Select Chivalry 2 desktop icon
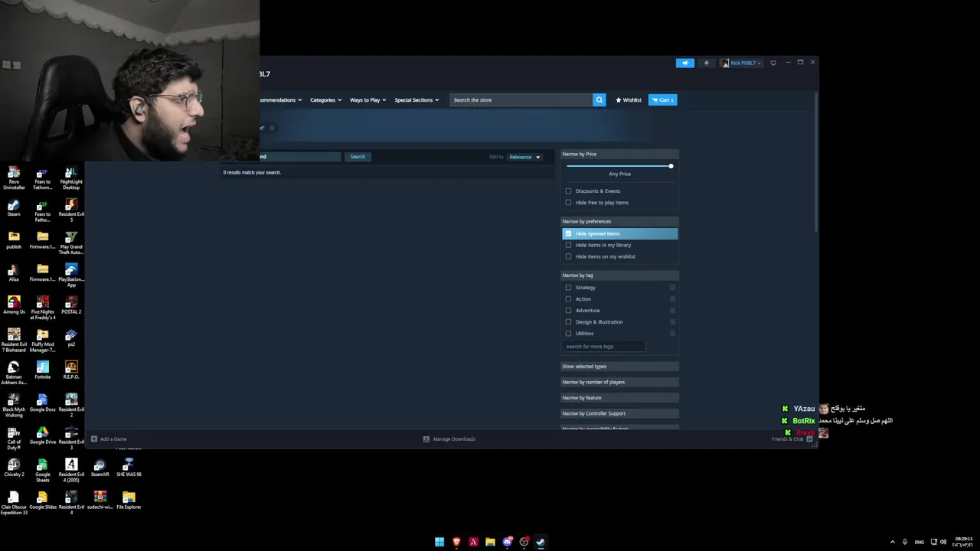 click(x=14, y=468)
